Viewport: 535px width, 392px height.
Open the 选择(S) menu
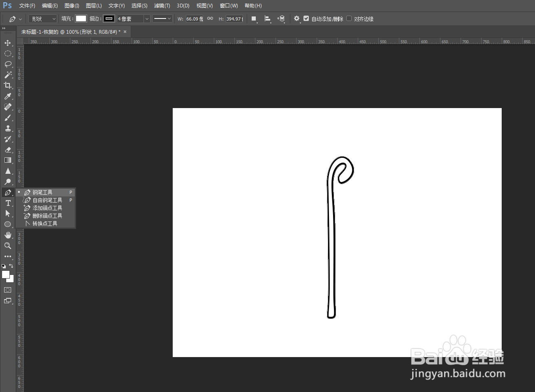[139, 6]
